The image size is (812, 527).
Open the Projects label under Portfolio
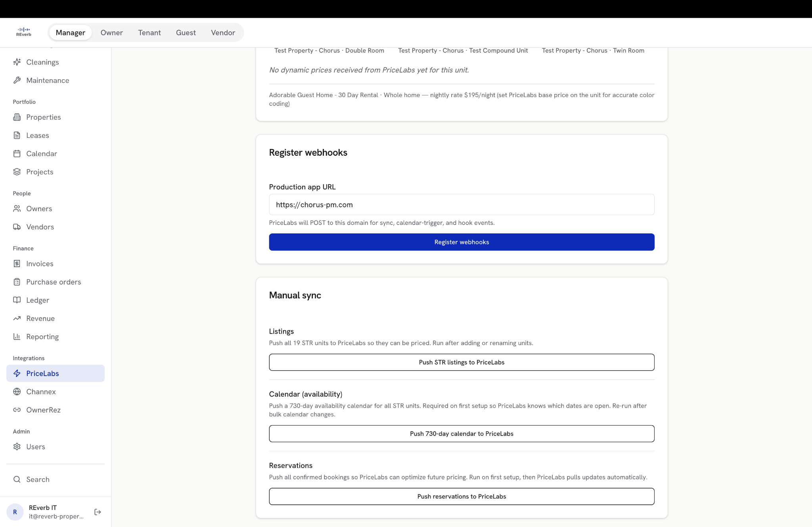40,172
